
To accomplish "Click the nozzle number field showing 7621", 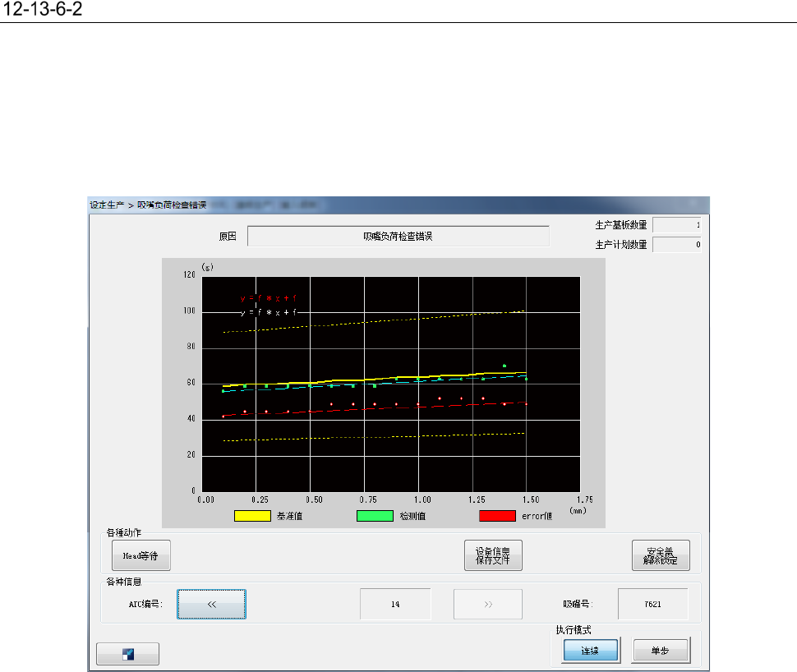I will click(x=652, y=604).
